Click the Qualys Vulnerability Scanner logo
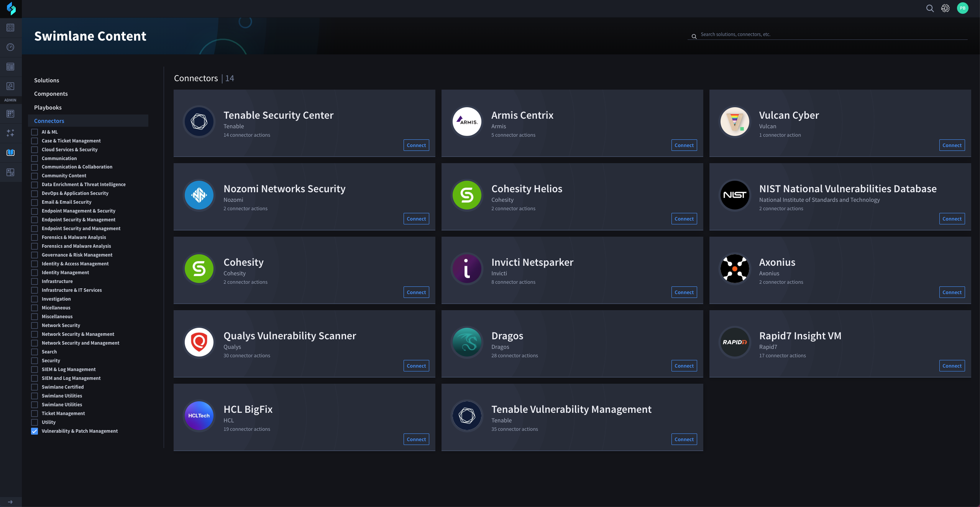Viewport: 980px width, 507px height. (199, 342)
